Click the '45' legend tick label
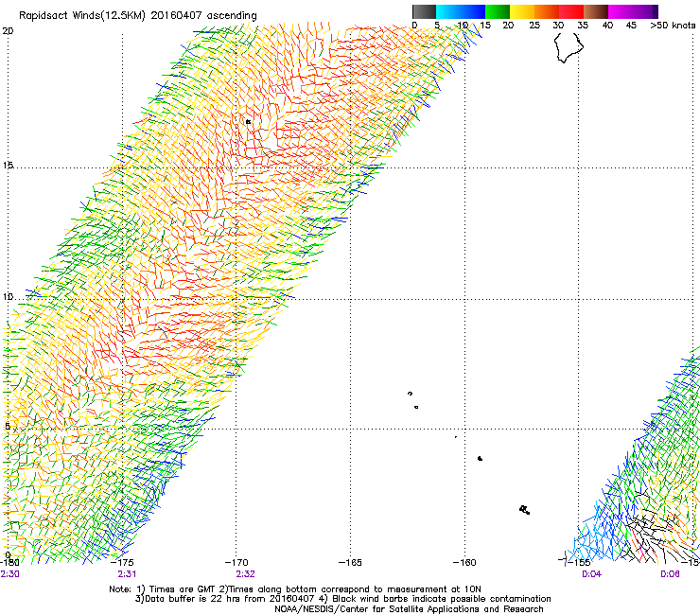 tap(631, 26)
